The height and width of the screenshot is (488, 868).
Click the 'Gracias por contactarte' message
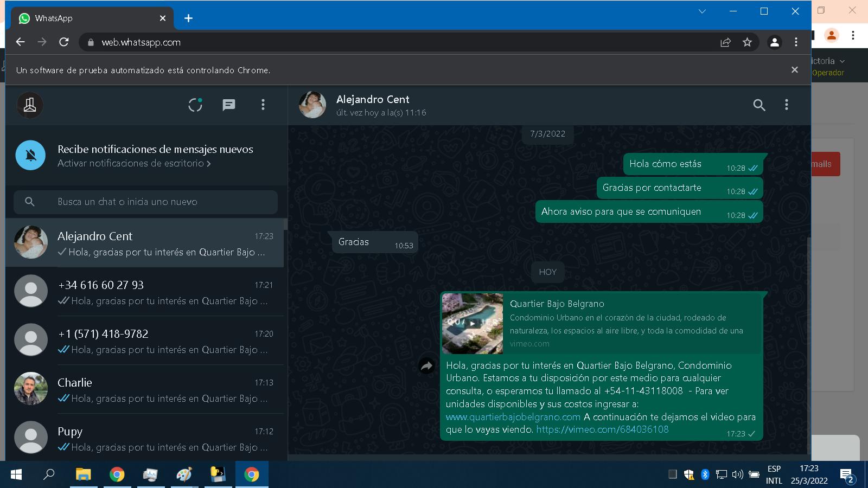[680, 188]
